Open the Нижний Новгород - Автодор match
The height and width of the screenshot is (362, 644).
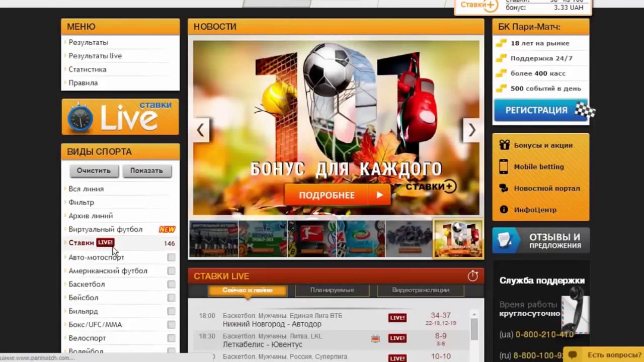pyautogui.click(x=272, y=324)
